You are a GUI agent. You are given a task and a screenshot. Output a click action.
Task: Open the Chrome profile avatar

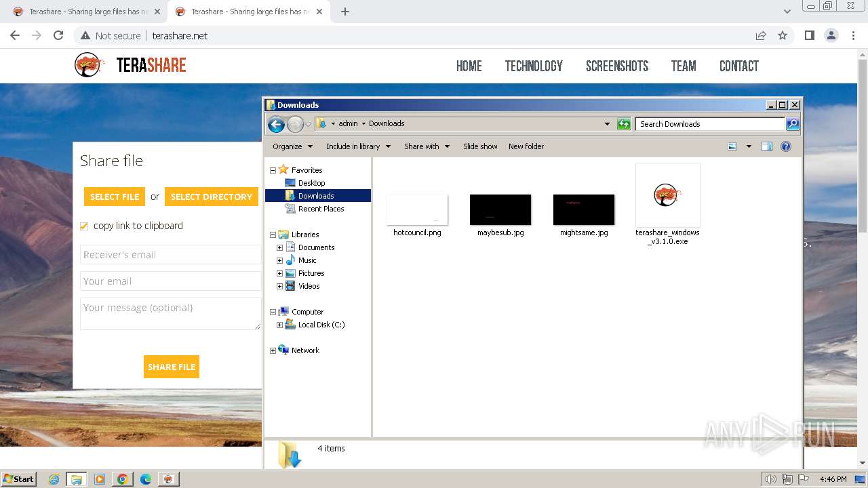tap(831, 35)
